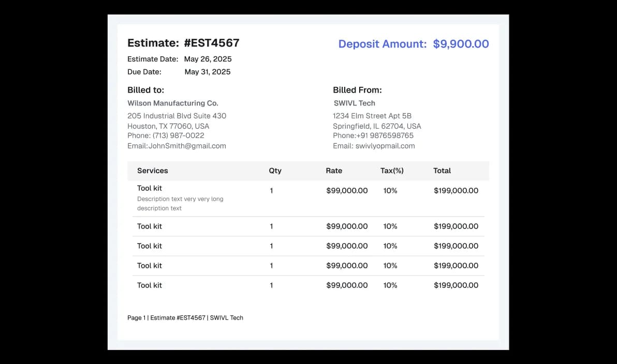Click the (713) 987-0022 phone number

click(x=178, y=135)
